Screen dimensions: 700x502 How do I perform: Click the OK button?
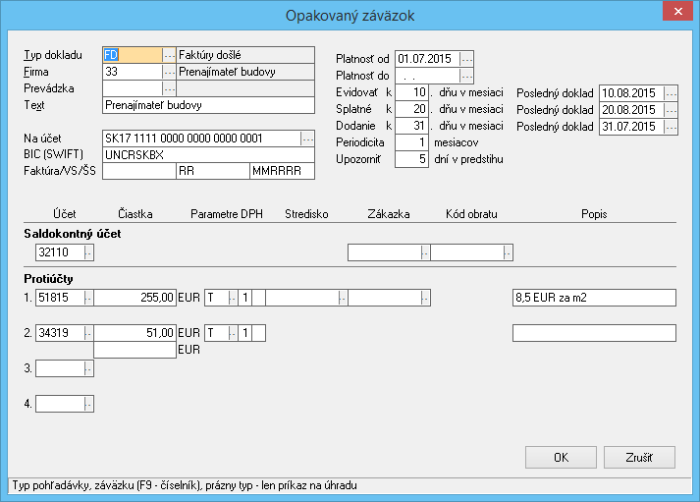tap(560, 457)
